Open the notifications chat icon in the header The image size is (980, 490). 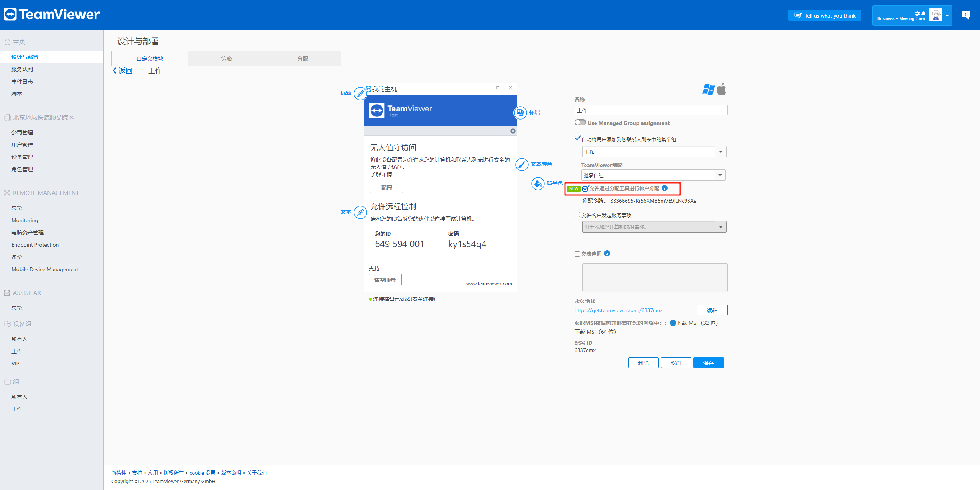(966, 15)
